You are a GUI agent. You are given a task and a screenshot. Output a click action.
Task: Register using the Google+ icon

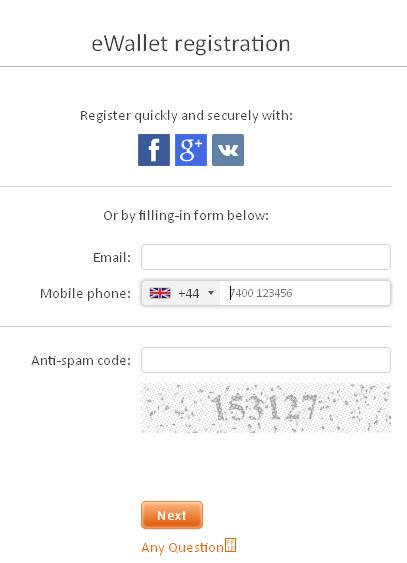coord(191,150)
